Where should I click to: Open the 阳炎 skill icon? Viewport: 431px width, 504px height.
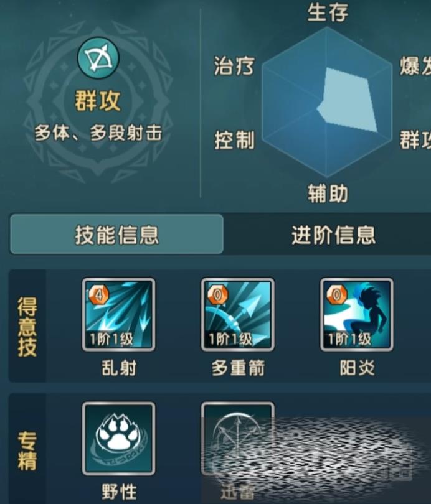pos(357,315)
